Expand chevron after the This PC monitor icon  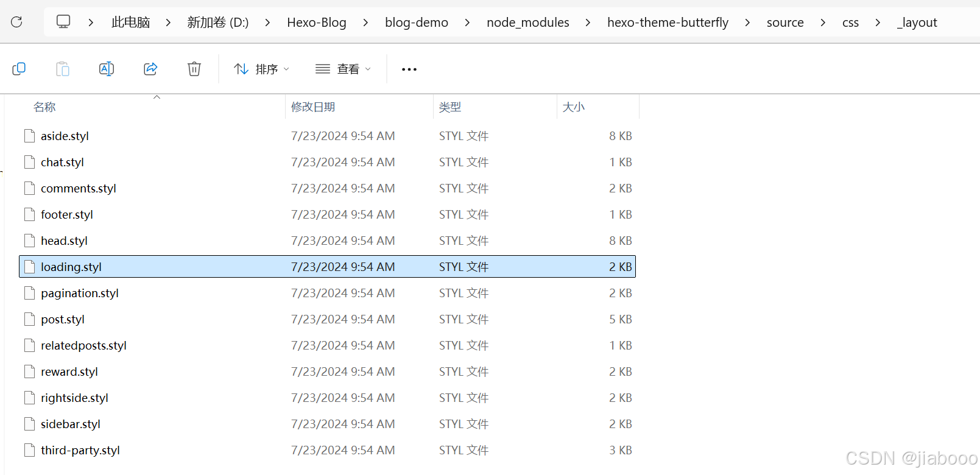click(x=91, y=23)
